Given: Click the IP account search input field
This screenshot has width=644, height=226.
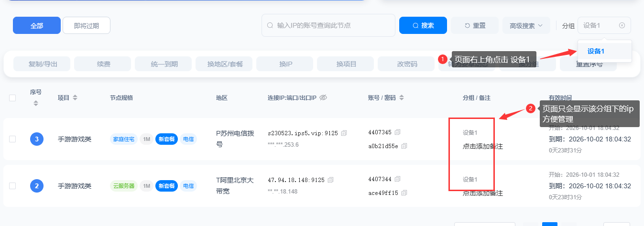Looking at the screenshot, I should (x=328, y=25).
